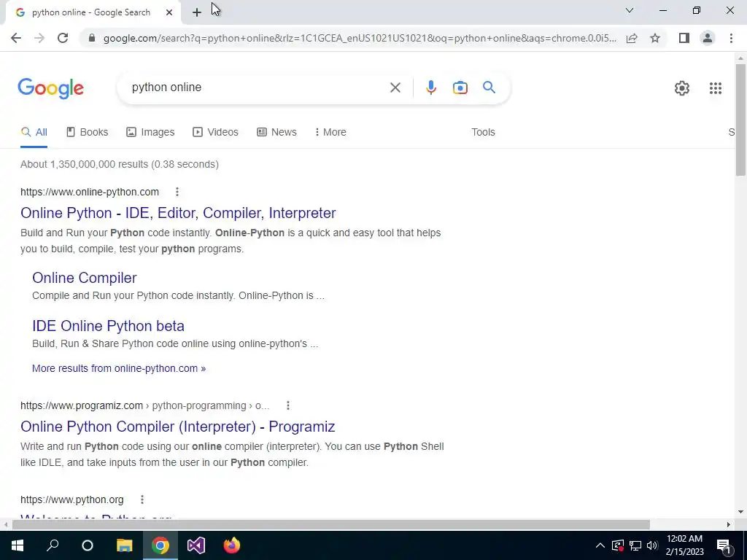Image resolution: width=747 pixels, height=560 pixels.
Task: Open Online Python IDE Editor Compiler result
Action: click(x=178, y=213)
